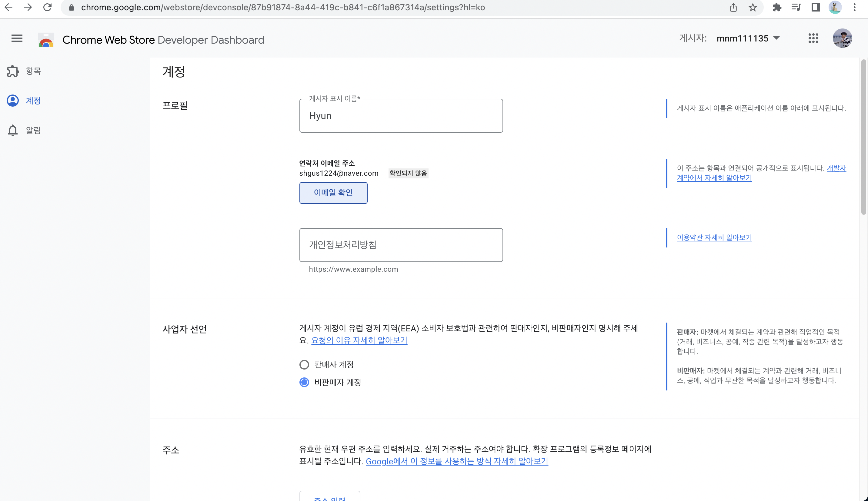Open the hamburger navigation menu
Image resolution: width=868 pixels, height=501 pixels.
[17, 38]
